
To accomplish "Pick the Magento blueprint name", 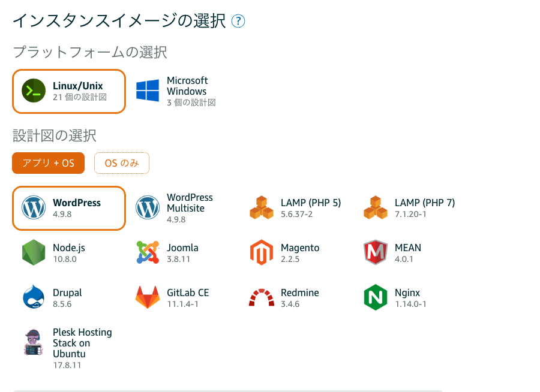I will tap(300, 248).
